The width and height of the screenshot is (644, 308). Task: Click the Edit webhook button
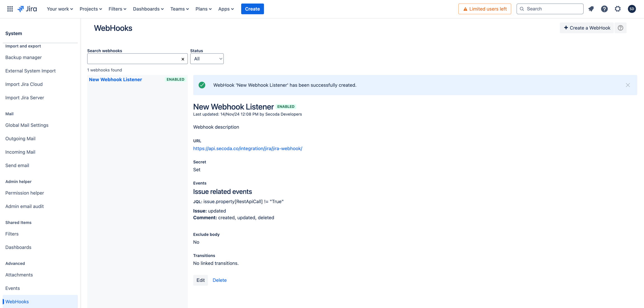pyautogui.click(x=200, y=280)
